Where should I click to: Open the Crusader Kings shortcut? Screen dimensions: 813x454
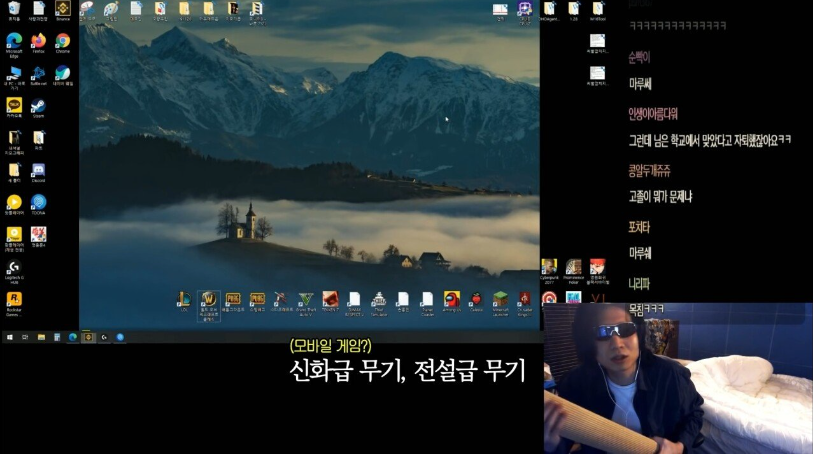coord(525,303)
